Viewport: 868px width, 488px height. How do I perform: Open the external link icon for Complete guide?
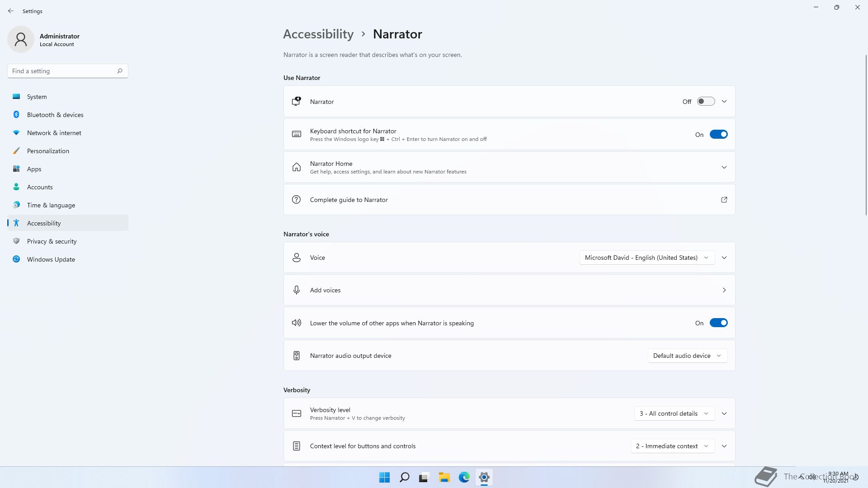[x=724, y=200]
